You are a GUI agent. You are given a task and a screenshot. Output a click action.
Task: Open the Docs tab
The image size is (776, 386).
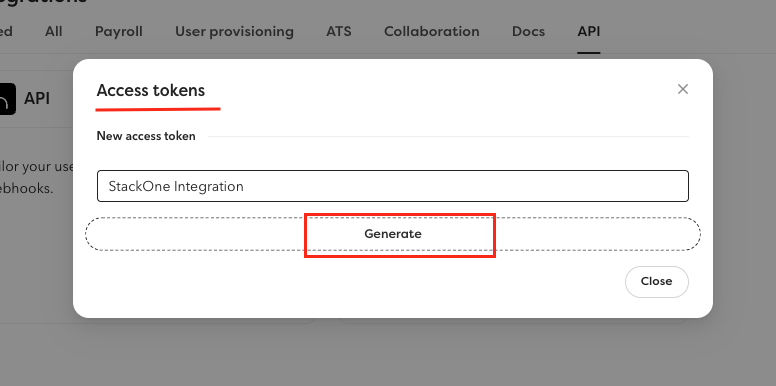[528, 32]
